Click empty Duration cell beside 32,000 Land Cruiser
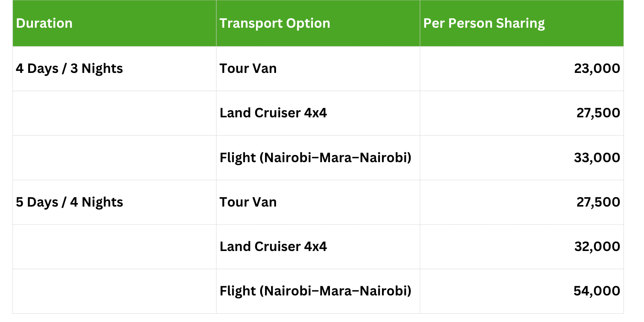The image size is (644, 322). (114, 247)
